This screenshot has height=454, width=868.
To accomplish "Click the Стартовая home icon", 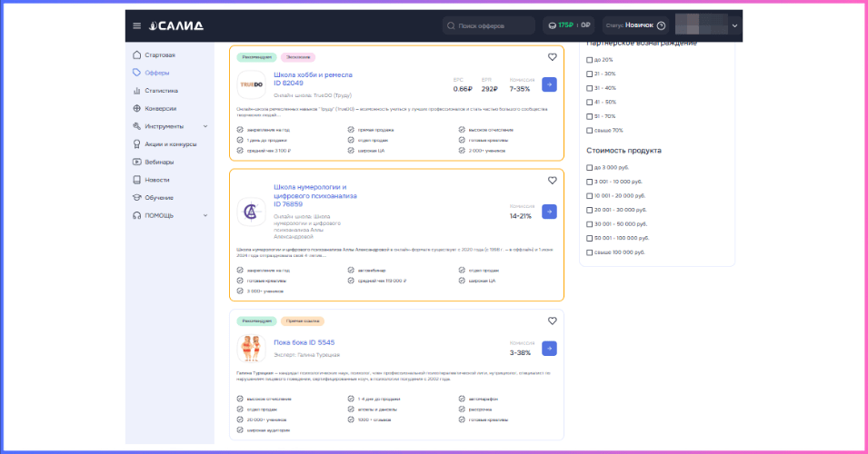I will [x=136, y=54].
